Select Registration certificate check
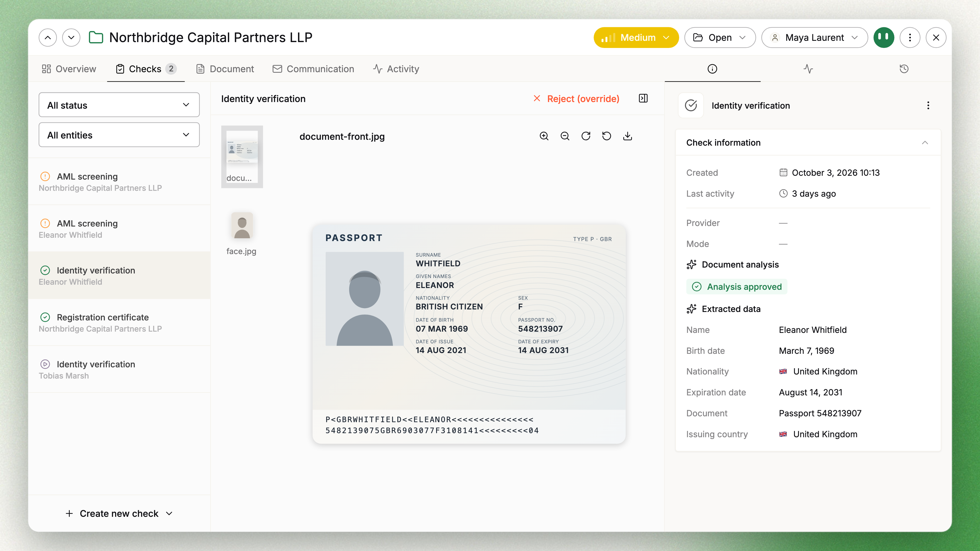This screenshot has width=980, height=551. tap(119, 322)
